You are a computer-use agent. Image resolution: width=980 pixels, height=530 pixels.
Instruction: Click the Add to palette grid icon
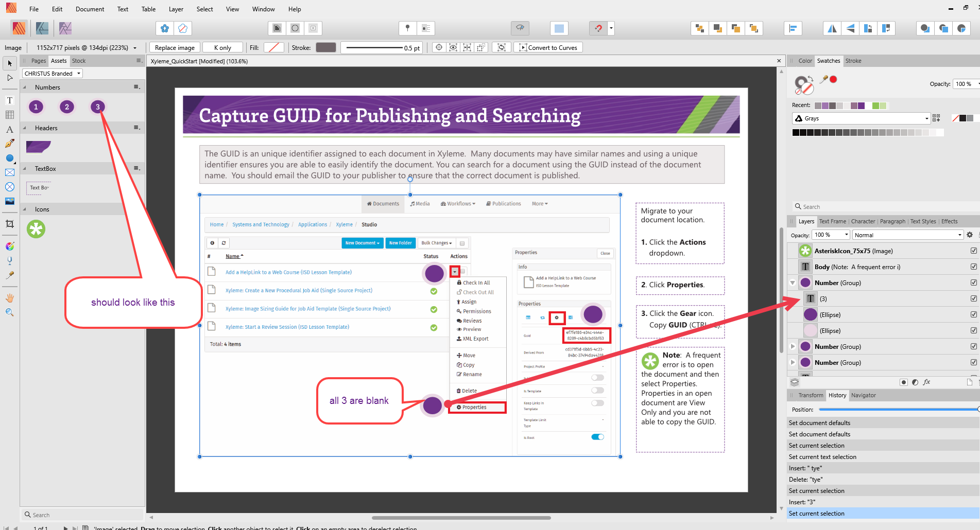pyautogui.click(x=936, y=118)
